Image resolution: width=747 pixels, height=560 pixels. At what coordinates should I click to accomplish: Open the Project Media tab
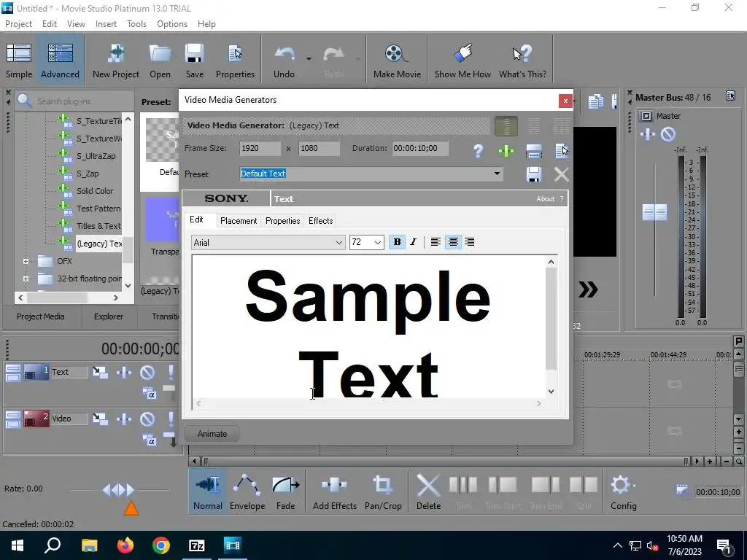[x=41, y=316]
